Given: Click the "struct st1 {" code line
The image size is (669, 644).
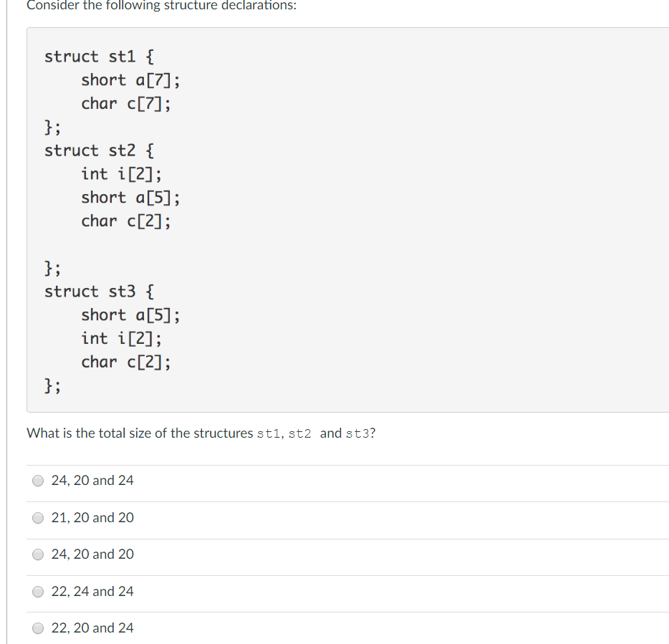Looking at the screenshot, I should [x=100, y=57].
